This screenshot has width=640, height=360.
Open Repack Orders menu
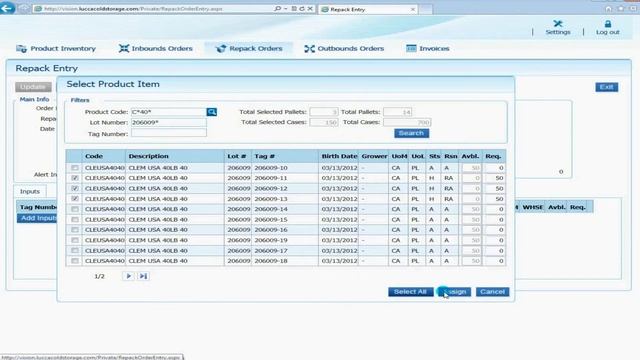tap(249, 49)
